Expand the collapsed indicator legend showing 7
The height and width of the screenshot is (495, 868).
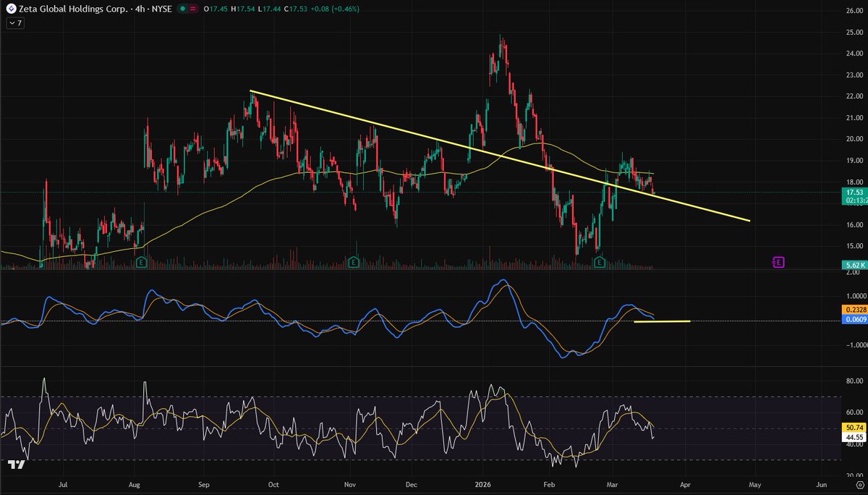(x=14, y=23)
